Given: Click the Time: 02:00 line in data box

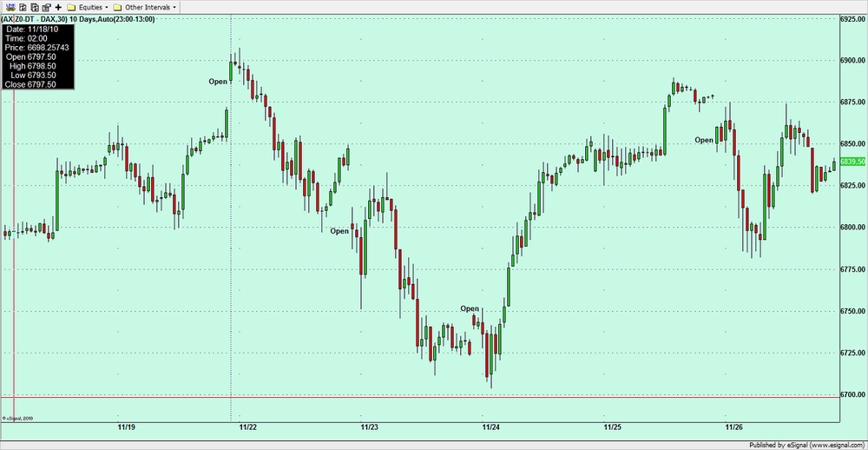Looking at the screenshot, I should click(x=26, y=38).
